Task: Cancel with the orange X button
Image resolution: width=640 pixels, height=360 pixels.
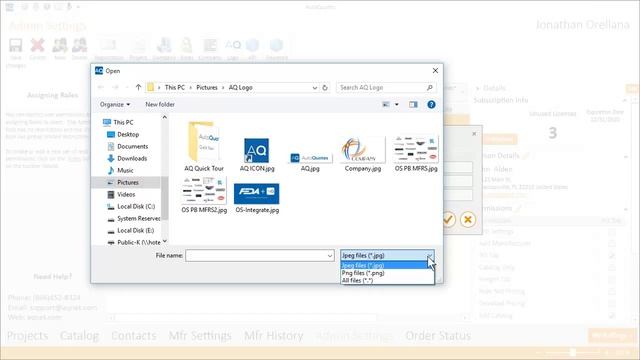Action: [x=468, y=220]
